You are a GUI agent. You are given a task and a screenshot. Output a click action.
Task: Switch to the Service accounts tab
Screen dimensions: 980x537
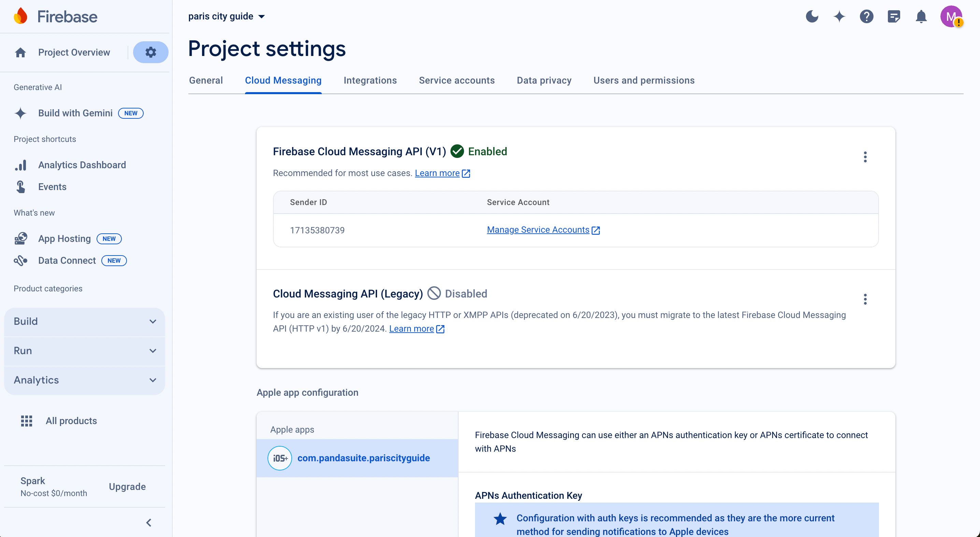point(457,80)
